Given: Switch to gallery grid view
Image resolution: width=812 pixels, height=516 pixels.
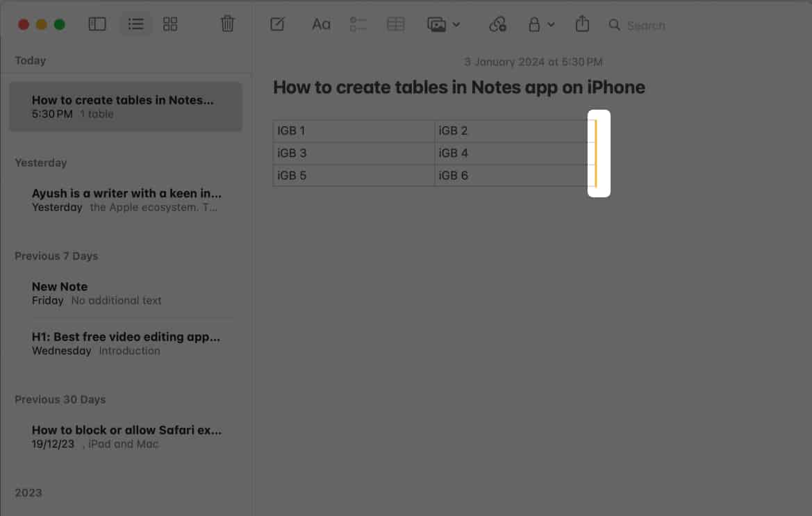Looking at the screenshot, I should point(170,24).
